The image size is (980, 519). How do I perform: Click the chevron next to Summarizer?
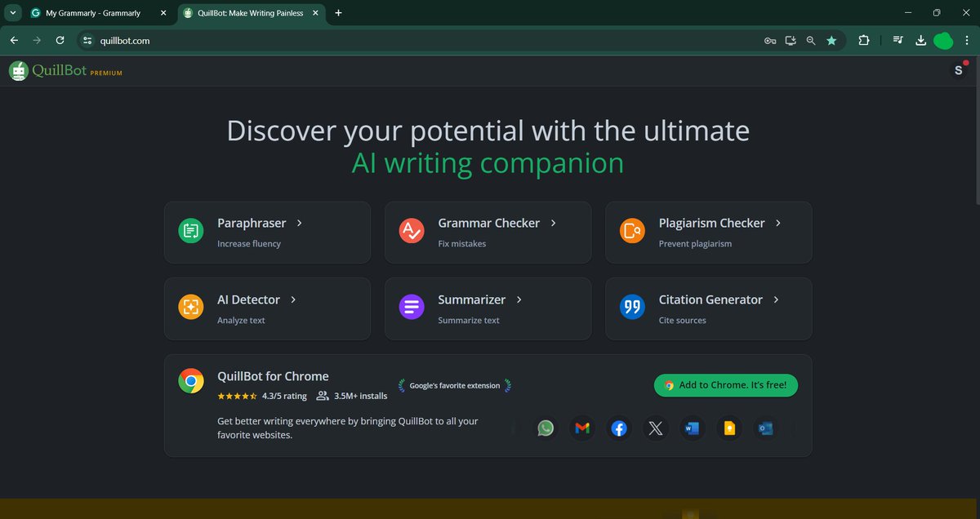pyautogui.click(x=519, y=299)
